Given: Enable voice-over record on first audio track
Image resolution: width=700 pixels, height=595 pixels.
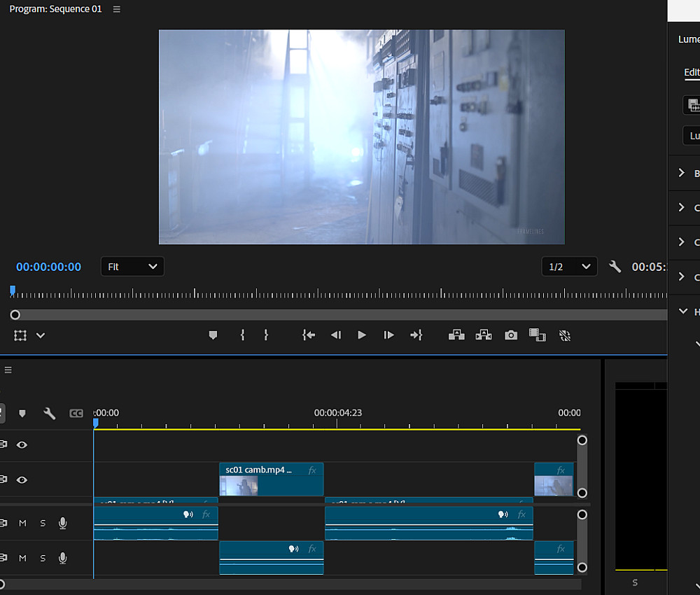Looking at the screenshot, I should [x=63, y=523].
